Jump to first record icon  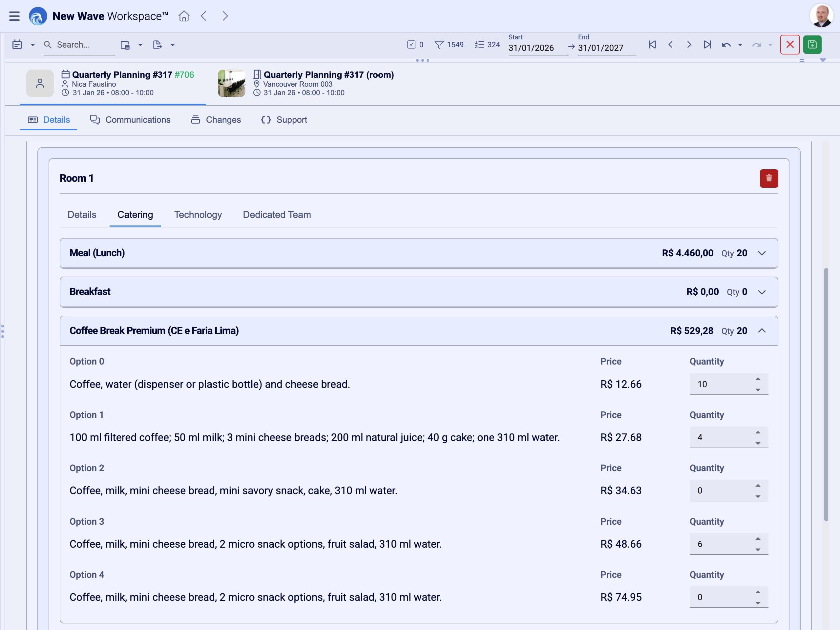[x=652, y=45]
